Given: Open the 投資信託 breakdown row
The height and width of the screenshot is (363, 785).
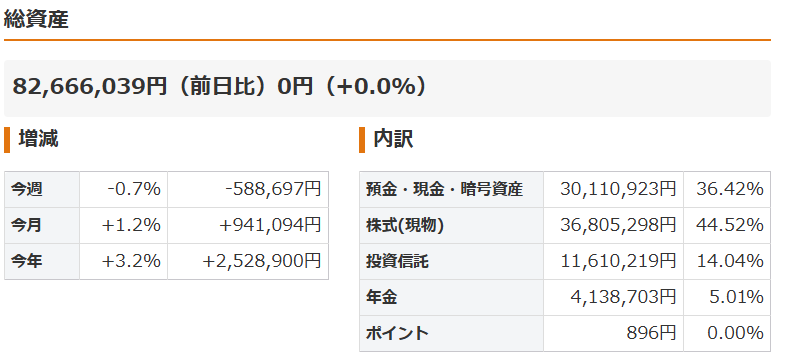Looking at the screenshot, I should coord(565,262).
